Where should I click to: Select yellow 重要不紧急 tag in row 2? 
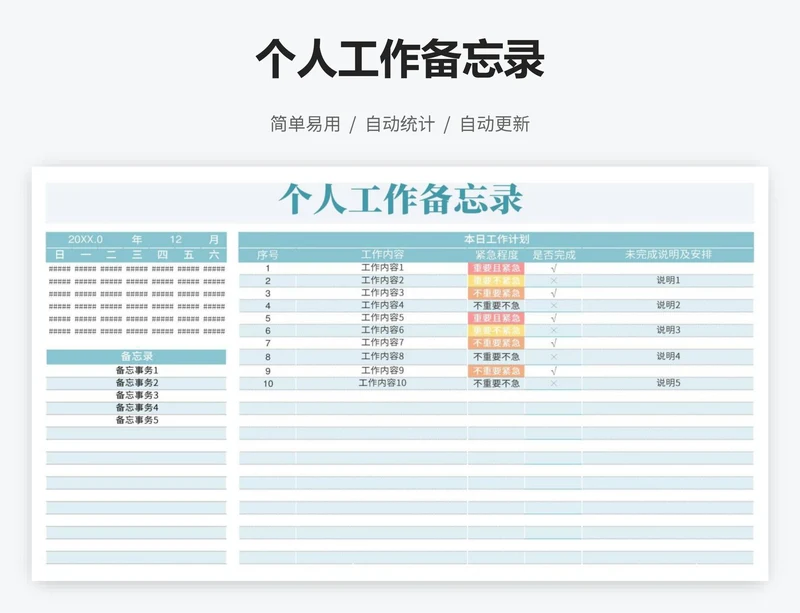pos(496,281)
